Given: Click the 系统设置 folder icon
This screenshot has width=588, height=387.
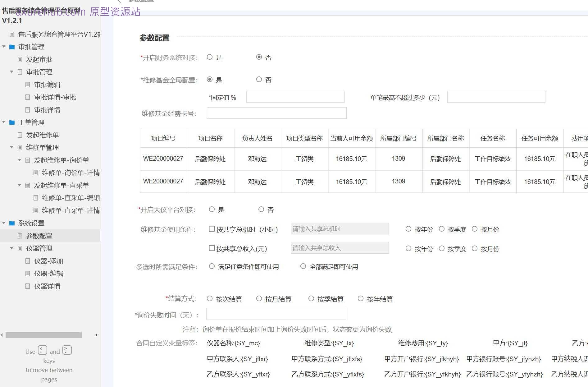Looking at the screenshot, I should 11,223.
